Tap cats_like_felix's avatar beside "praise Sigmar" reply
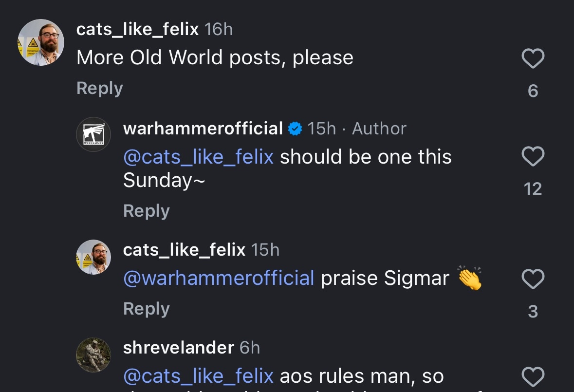 pyautogui.click(x=93, y=257)
